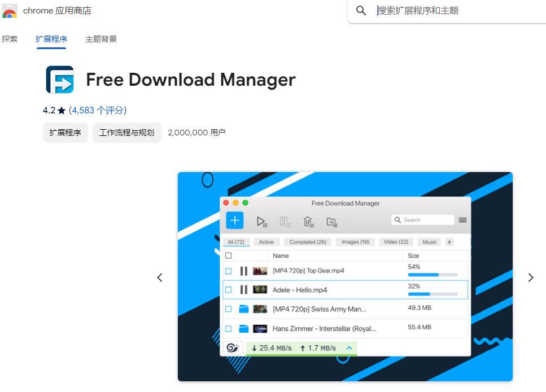
Task: Click the 54% progress bar of Top Gear
Action: (433, 275)
